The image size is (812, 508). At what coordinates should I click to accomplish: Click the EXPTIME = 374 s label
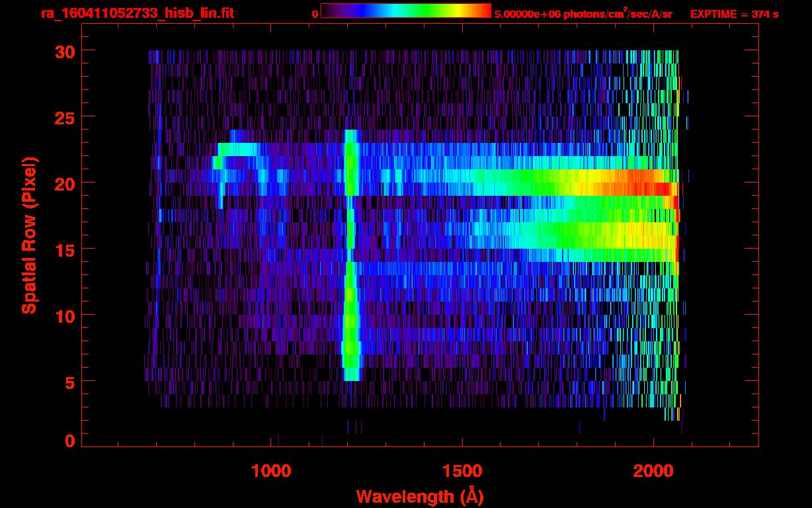734,14
